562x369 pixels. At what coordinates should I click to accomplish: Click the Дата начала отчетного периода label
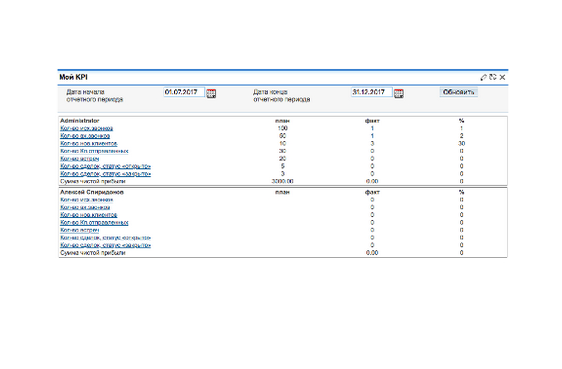pos(95,96)
